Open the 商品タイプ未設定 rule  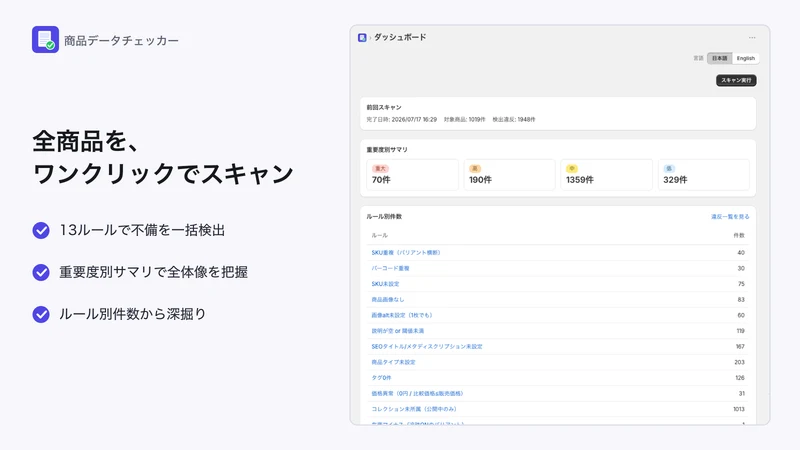(x=393, y=362)
